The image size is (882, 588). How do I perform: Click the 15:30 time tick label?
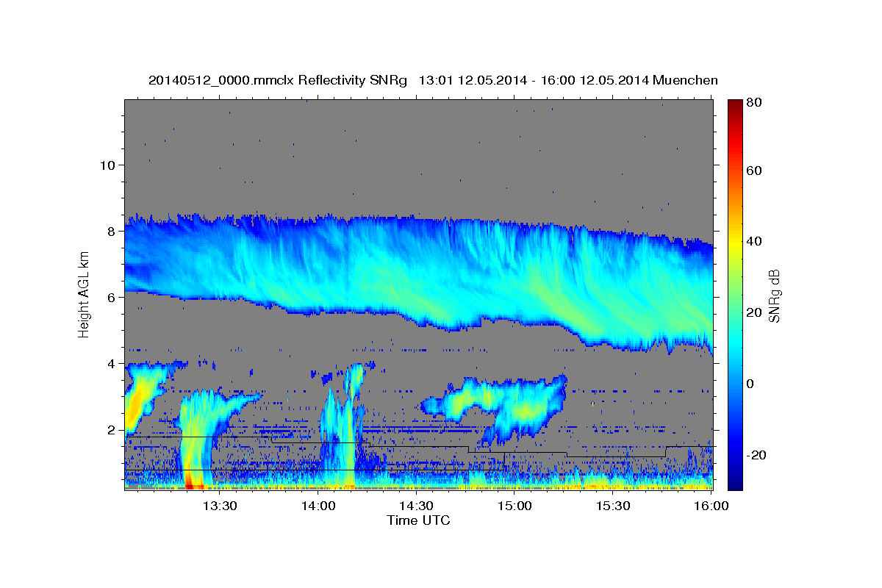tap(614, 506)
